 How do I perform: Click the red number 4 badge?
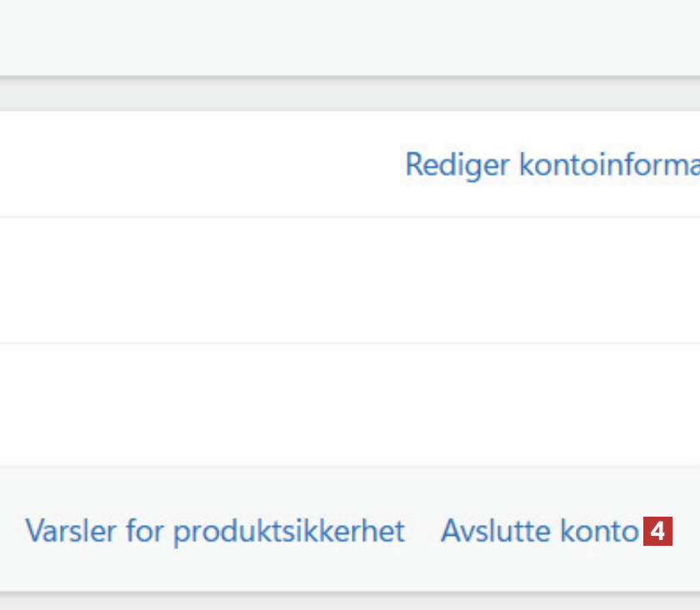coord(658,531)
